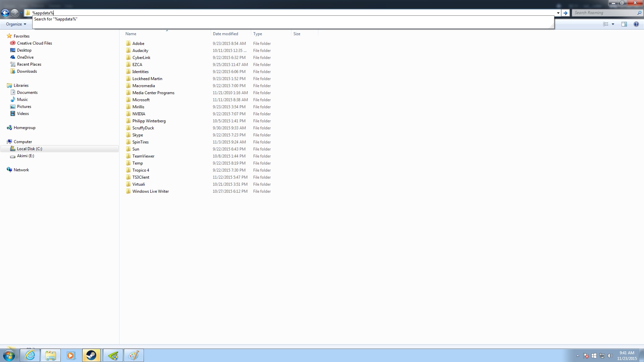This screenshot has height=362, width=644.
Task: Sort by the Date modified column
Action: pyautogui.click(x=225, y=34)
